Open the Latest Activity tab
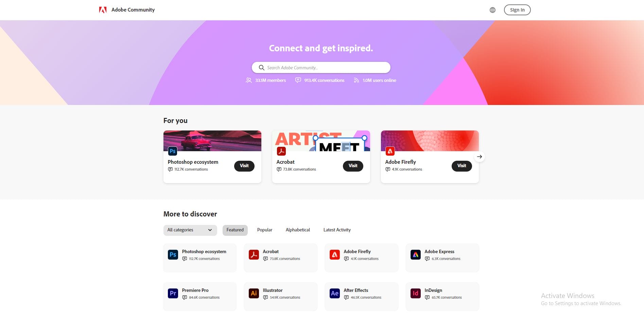The image size is (644, 316). [x=337, y=230]
